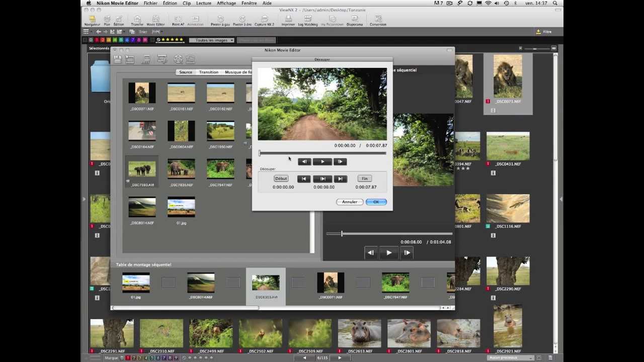
Task: Open in Capture NX 2
Action: (264, 21)
